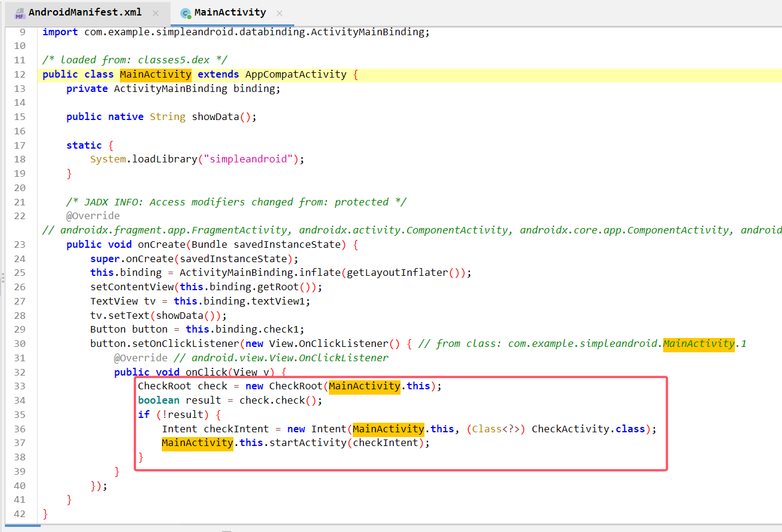Switch to the AndroidManifest.xml tab
The image size is (782, 532).
pyautogui.click(x=85, y=13)
